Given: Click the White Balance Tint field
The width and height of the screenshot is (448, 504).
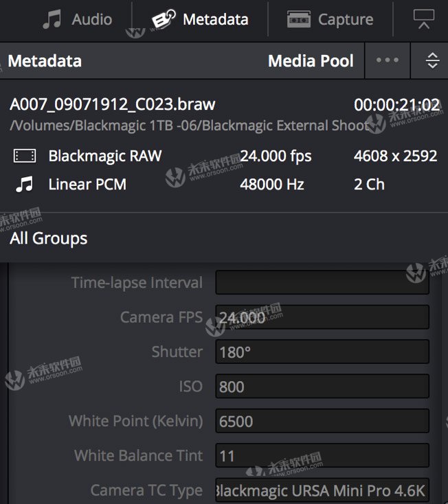Looking at the screenshot, I should (322, 455).
